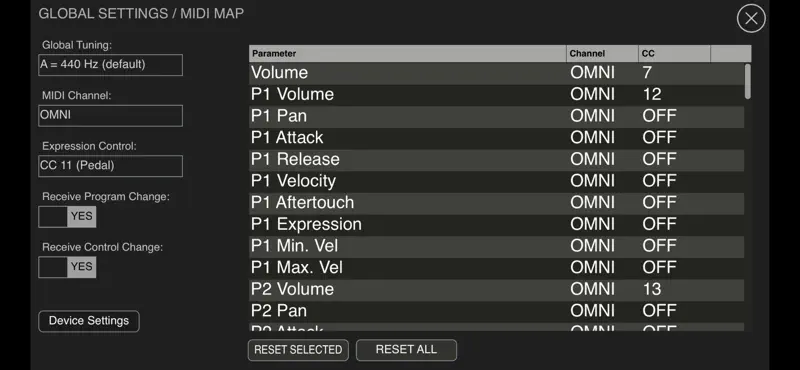This screenshot has width=800, height=370.
Task: Select the P1 Min. Vel row
Action: coord(496,246)
